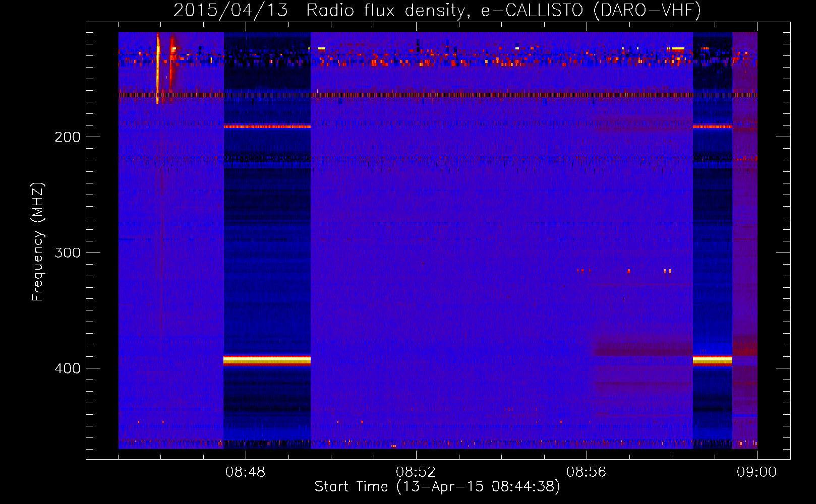Click the 09:00 time axis label
Image resolution: width=816 pixels, height=504 pixels.
(756, 472)
